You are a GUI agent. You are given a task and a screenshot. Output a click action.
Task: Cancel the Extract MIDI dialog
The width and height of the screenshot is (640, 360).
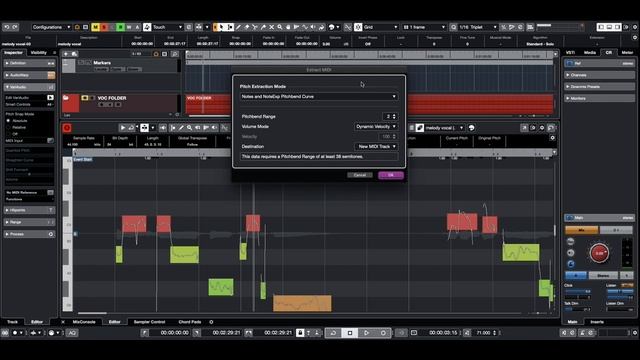click(360, 175)
